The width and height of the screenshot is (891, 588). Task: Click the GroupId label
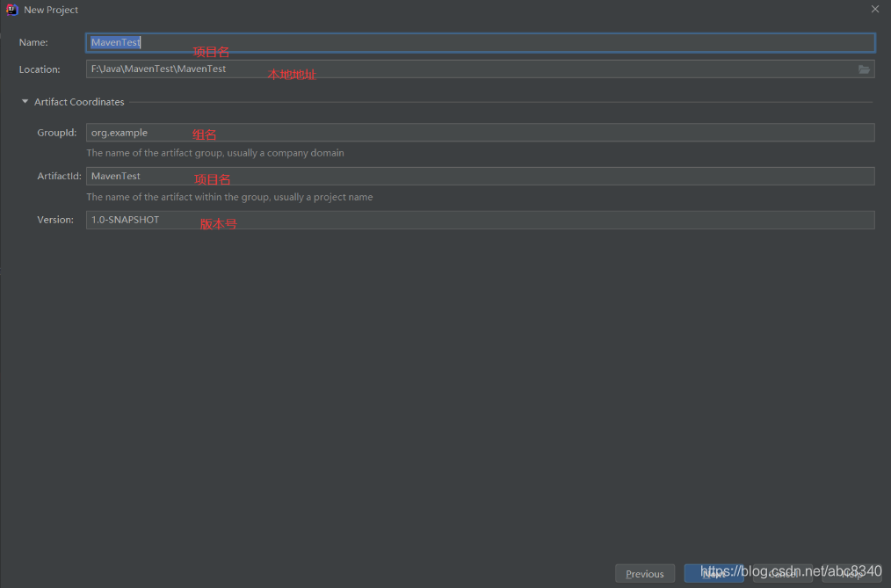57,133
